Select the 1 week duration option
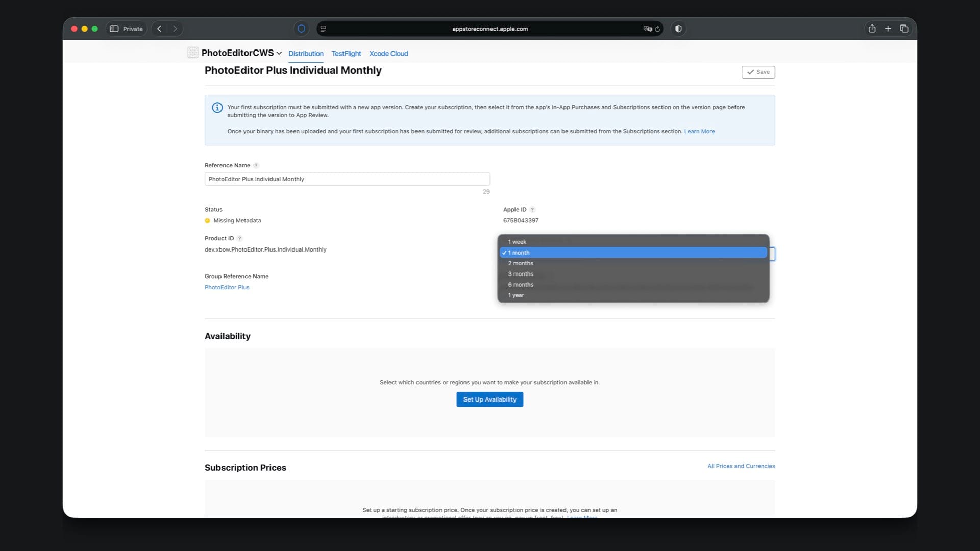 click(517, 242)
